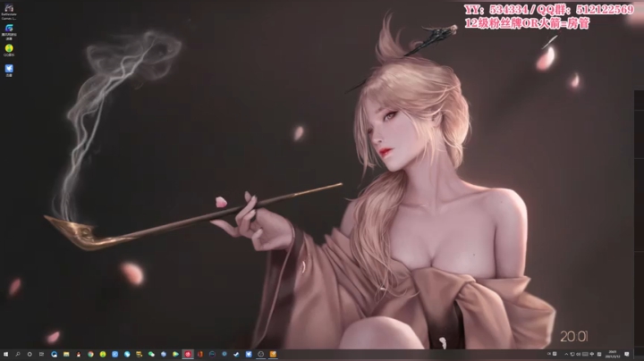Launch QQ Music from the desktop shortcut
The height and width of the screenshot is (361, 644).
pos(9,50)
